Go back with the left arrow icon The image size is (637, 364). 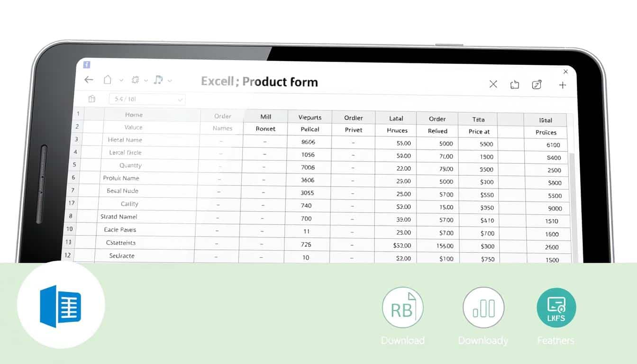pyautogui.click(x=89, y=80)
